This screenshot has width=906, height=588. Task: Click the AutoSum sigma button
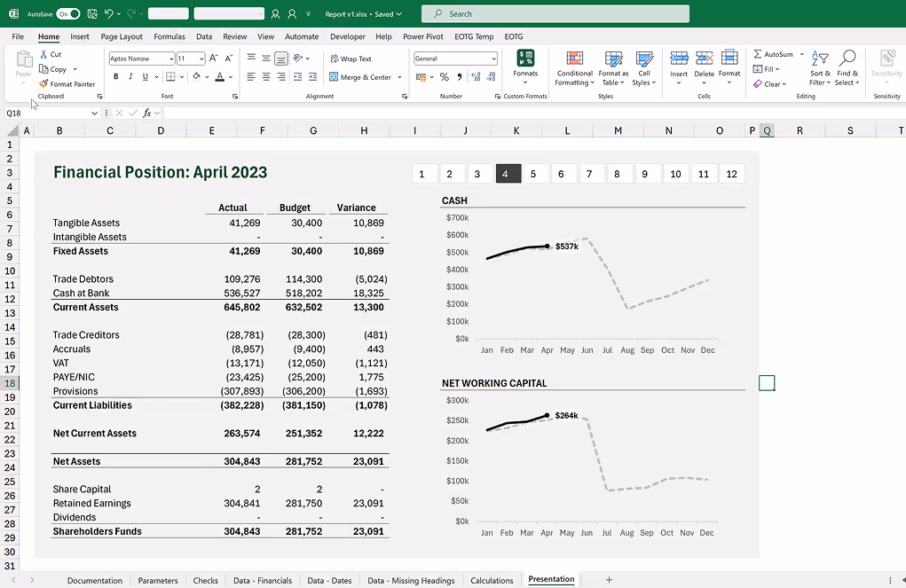[x=773, y=54]
